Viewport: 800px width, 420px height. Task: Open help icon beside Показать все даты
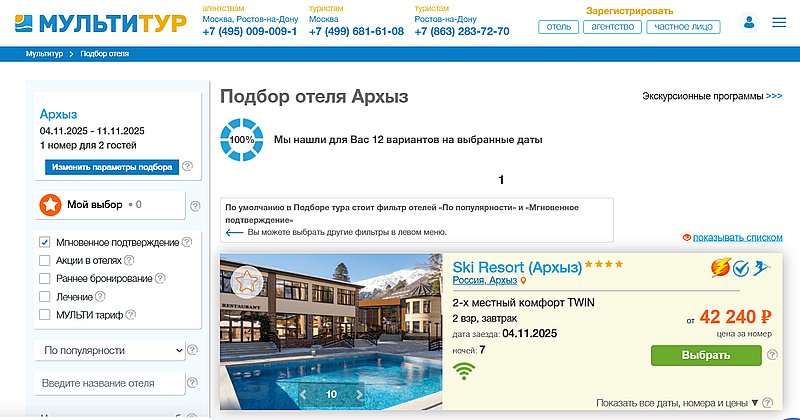[767, 403]
